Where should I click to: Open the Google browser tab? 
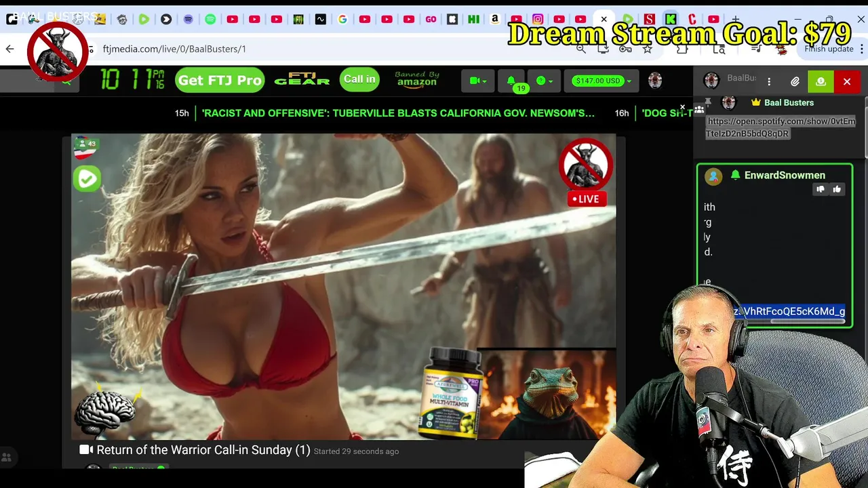point(342,20)
